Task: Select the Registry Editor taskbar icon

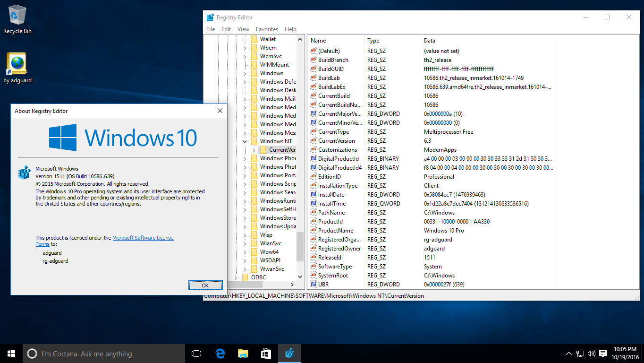Action: coord(289,354)
